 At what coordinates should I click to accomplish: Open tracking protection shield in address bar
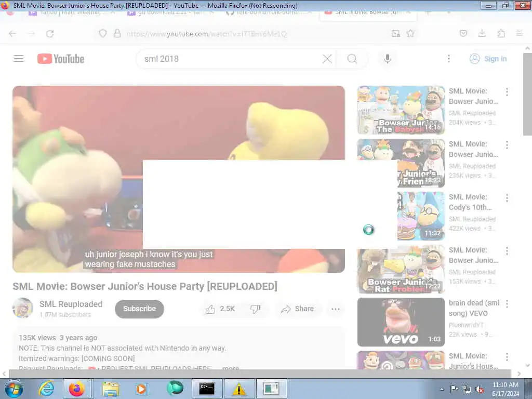click(103, 33)
